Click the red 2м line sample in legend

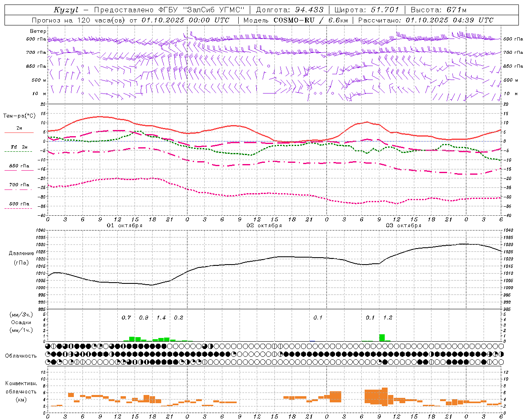click(x=19, y=132)
